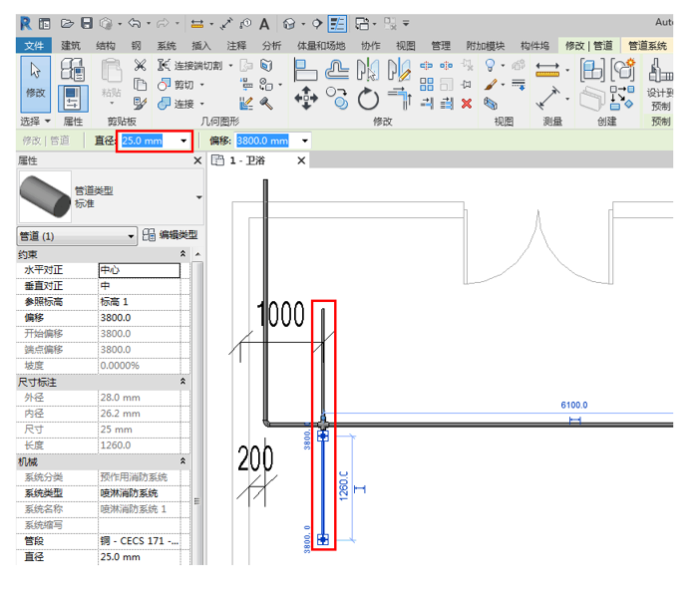Click the pipe type thumbnail preview
This screenshot has height=591, width=700.
pos(45,196)
